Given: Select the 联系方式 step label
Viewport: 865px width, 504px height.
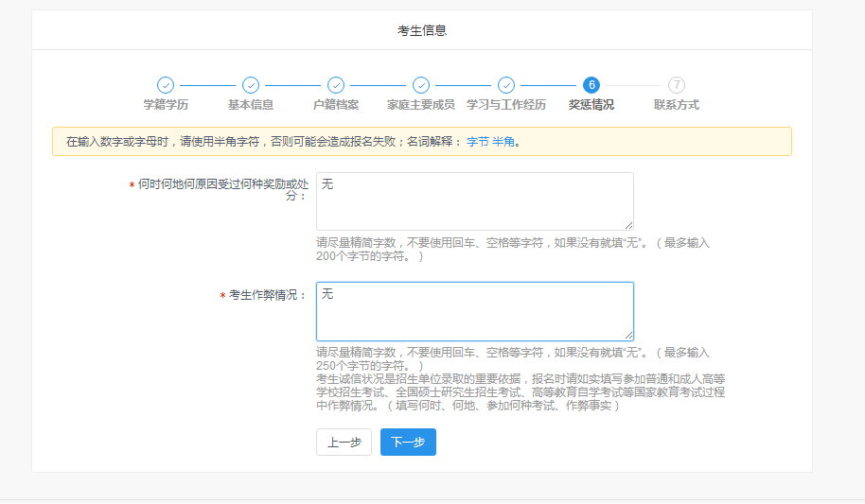Looking at the screenshot, I should [x=677, y=105].
